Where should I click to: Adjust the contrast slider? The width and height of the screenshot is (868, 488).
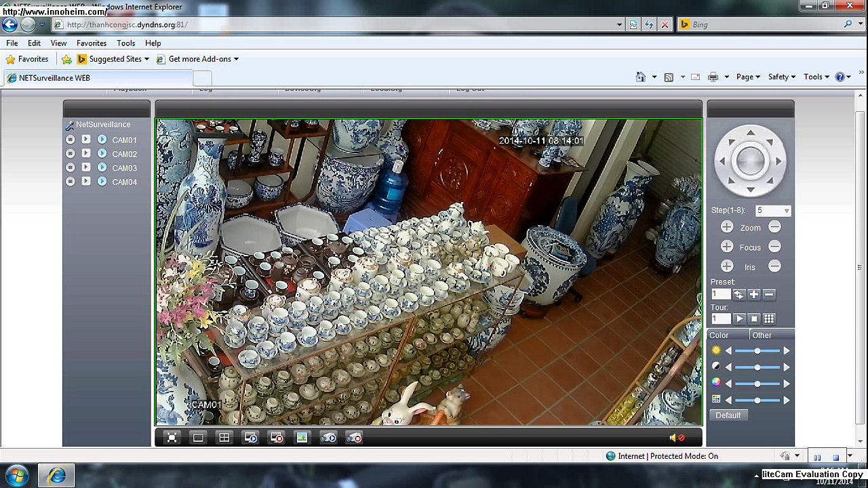(757, 367)
